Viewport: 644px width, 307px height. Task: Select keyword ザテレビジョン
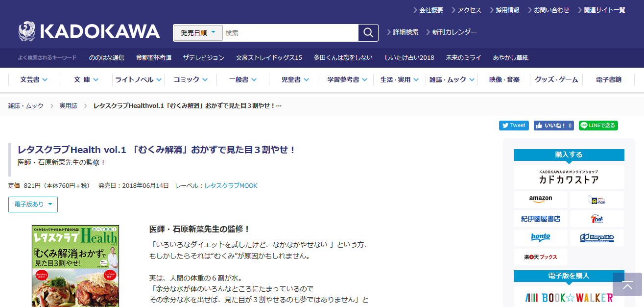coord(204,58)
